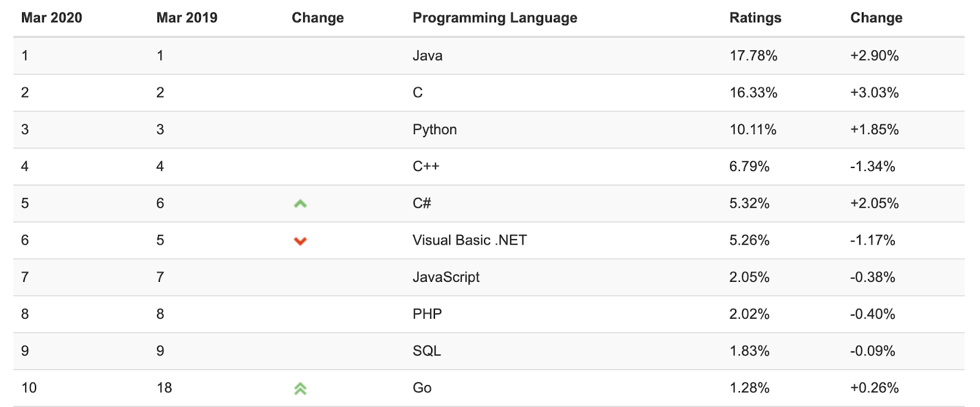Click the red down arrow for Visual Basic .NET
Image resolution: width=980 pixels, height=407 pixels.
(x=300, y=241)
